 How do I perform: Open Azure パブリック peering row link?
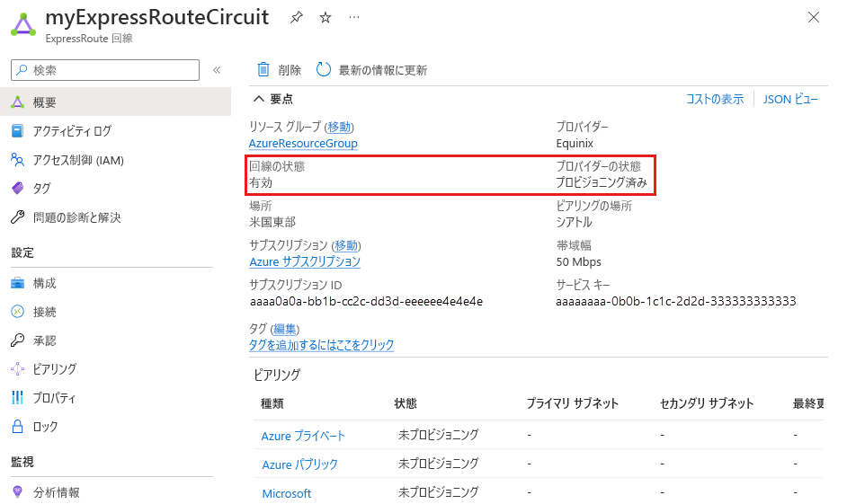click(x=299, y=464)
